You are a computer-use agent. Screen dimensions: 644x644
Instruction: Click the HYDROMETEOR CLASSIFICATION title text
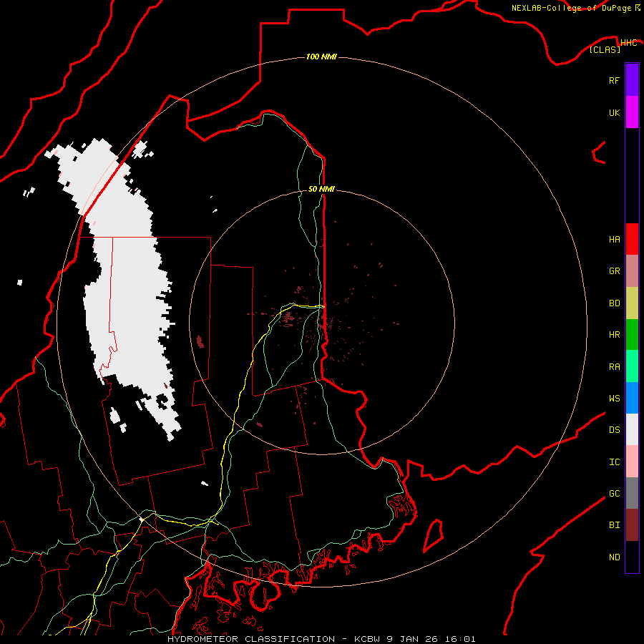251,639
